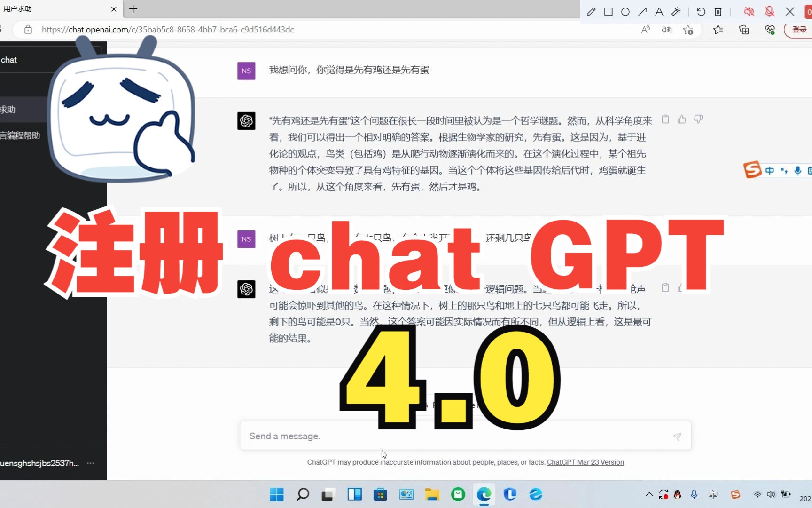Select the arrow annotation tool

point(643,12)
